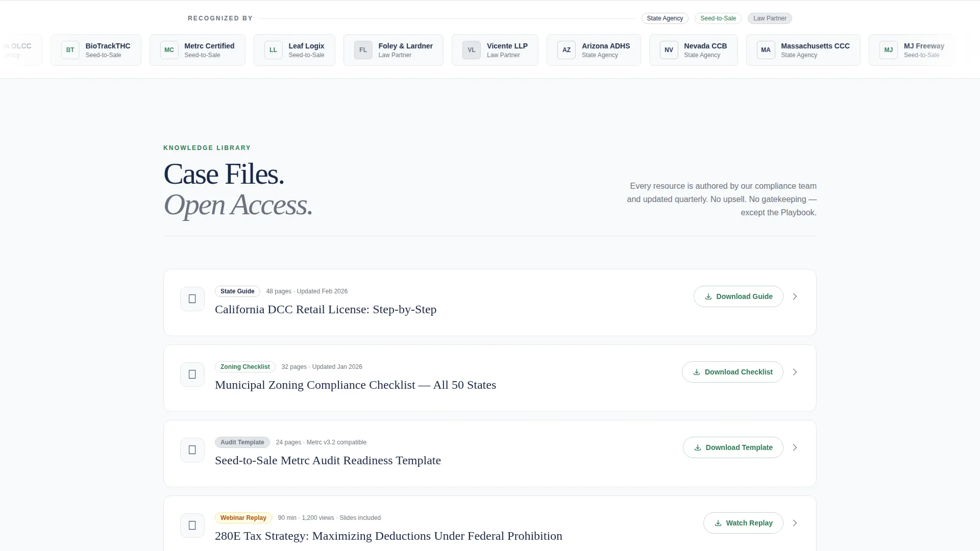Toggle the Seed-to-Sale filter chip
Screen dimensions: 980x551
(718, 18)
